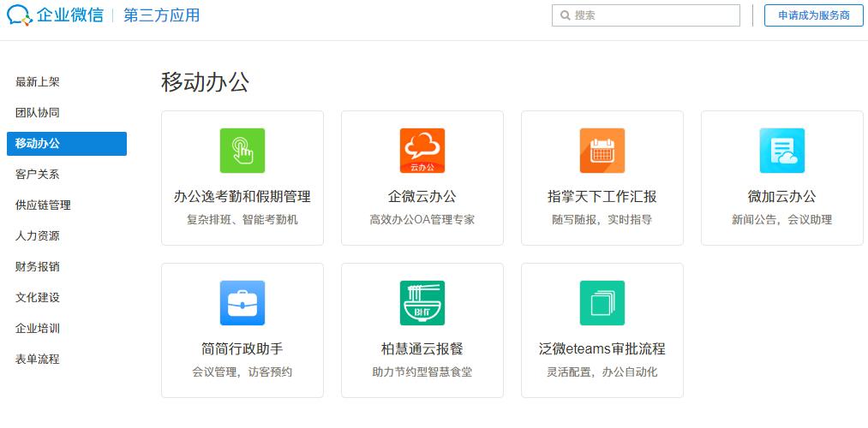Screen dimensions: 868x428
Task: Click the description 复杂排班、智能考勤机
Action: pyautogui.click(x=242, y=219)
